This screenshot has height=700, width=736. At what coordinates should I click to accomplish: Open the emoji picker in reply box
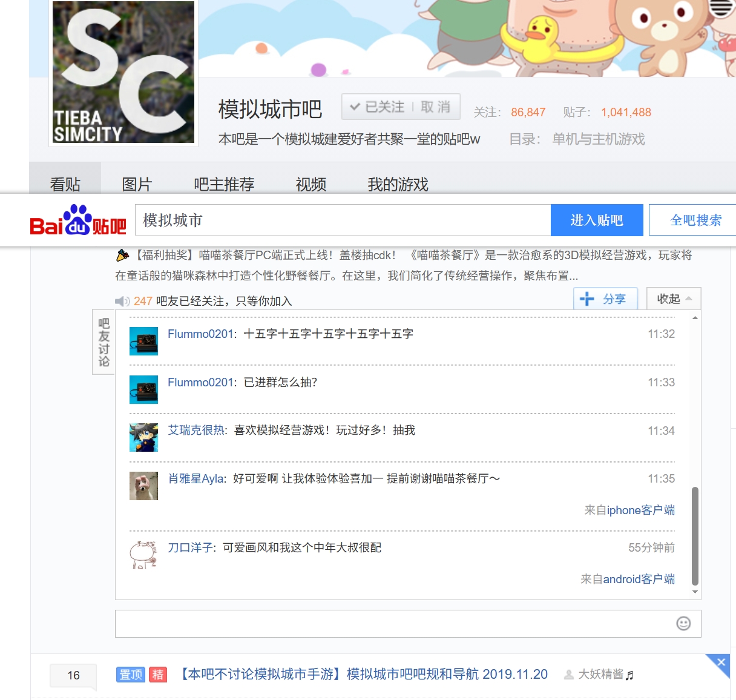pyautogui.click(x=683, y=624)
